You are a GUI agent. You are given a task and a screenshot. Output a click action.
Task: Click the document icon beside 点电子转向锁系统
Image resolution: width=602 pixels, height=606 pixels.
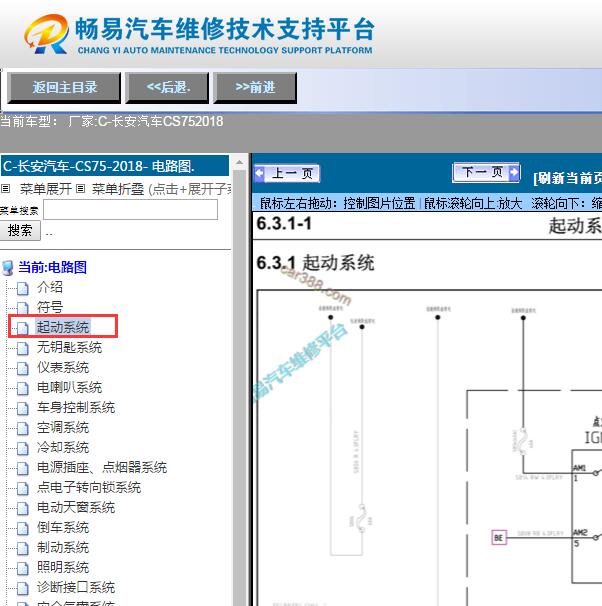(23, 489)
